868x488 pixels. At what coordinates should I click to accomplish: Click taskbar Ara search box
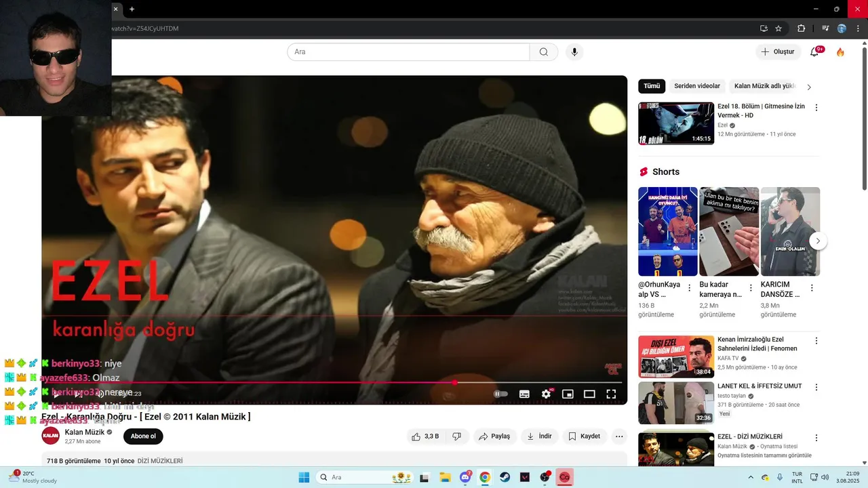pyautogui.click(x=364, y=477)
